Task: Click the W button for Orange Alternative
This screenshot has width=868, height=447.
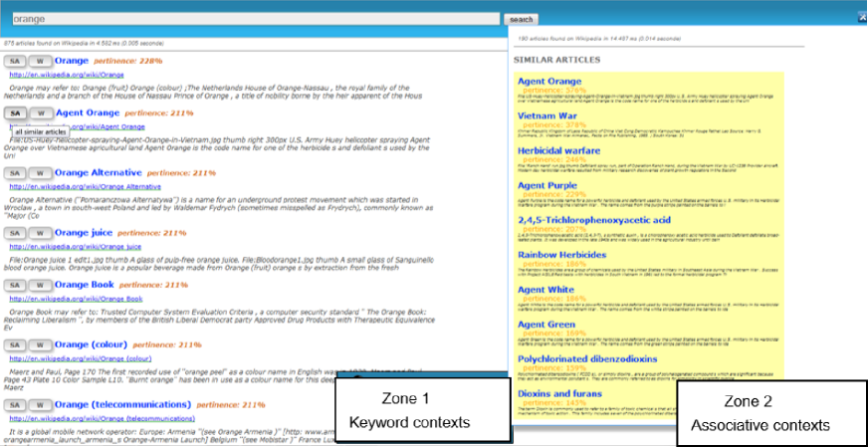Action: point(41,173)
